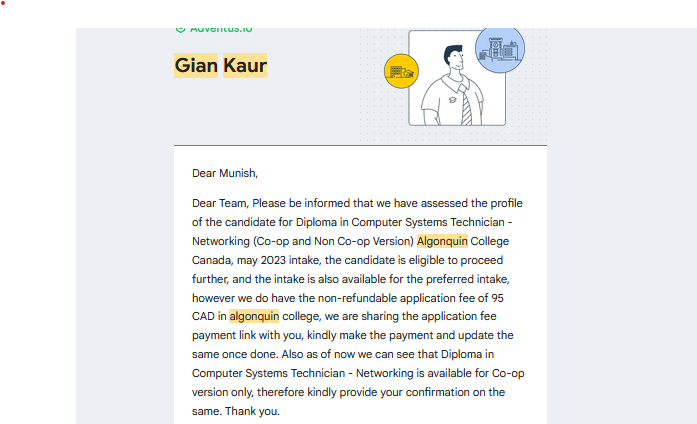This screenshot has height=424, width=697.
Task: Click the student's striped tie in the illustration
Action: 465,106
